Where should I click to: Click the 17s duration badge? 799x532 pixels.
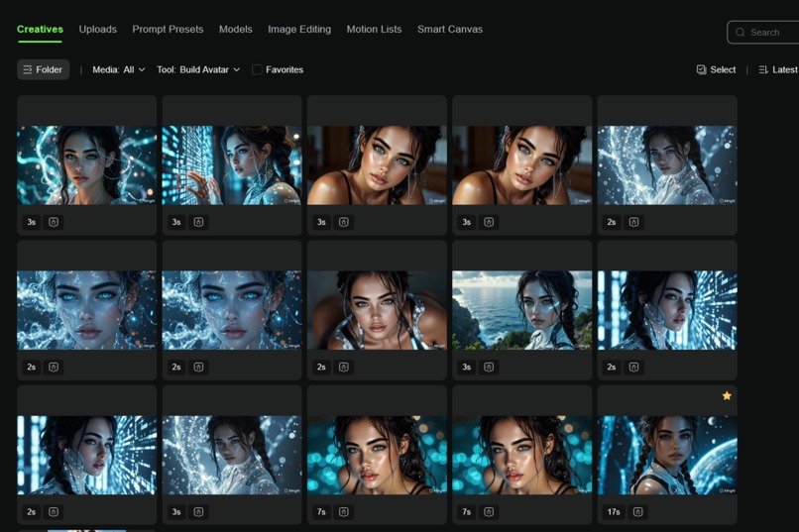click(x=614, y=511)
